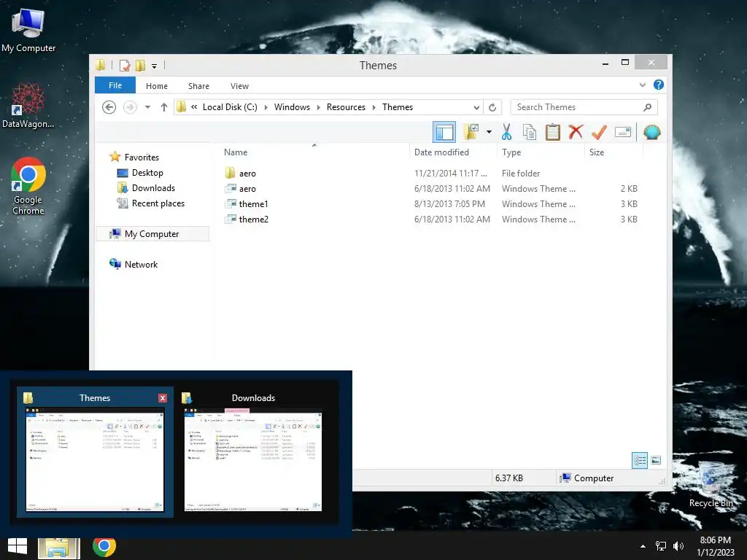Click the Forward navigation arrow
The height and width of the screenshot is (560, 747).
click(x=130, y=107)
